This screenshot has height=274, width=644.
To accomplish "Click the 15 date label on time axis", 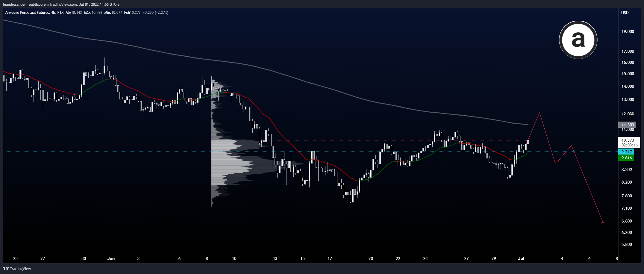I will point(302,258).
